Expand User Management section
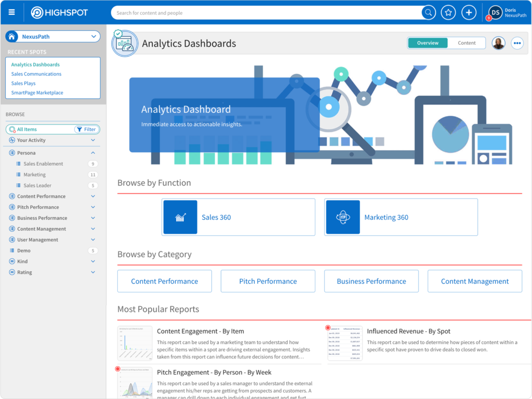 pos(93,240)
